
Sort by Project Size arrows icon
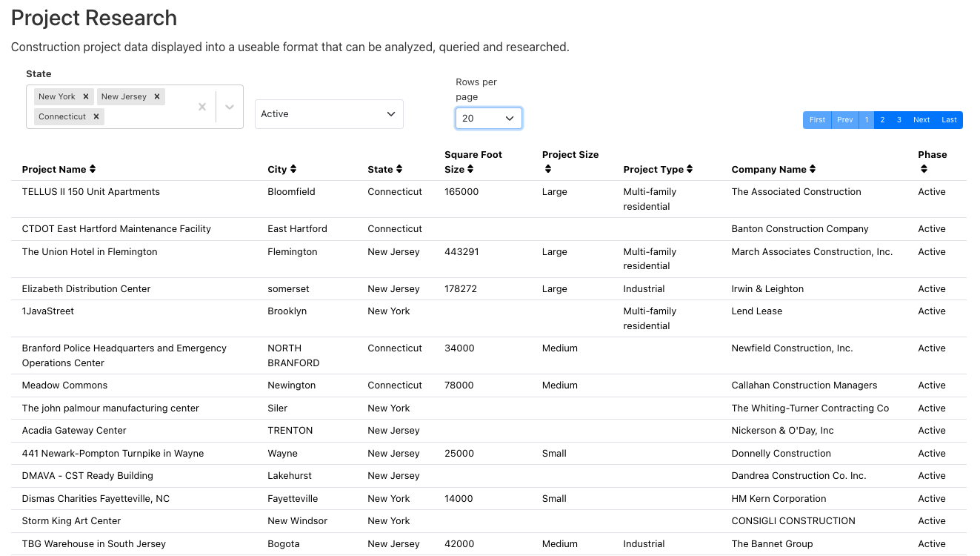[548, 170]
